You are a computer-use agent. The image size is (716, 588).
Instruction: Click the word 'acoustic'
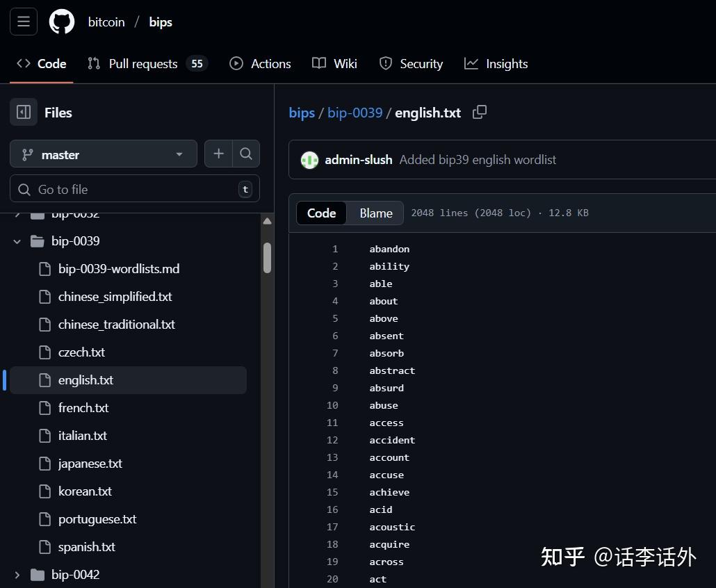[x=392, y=527]
